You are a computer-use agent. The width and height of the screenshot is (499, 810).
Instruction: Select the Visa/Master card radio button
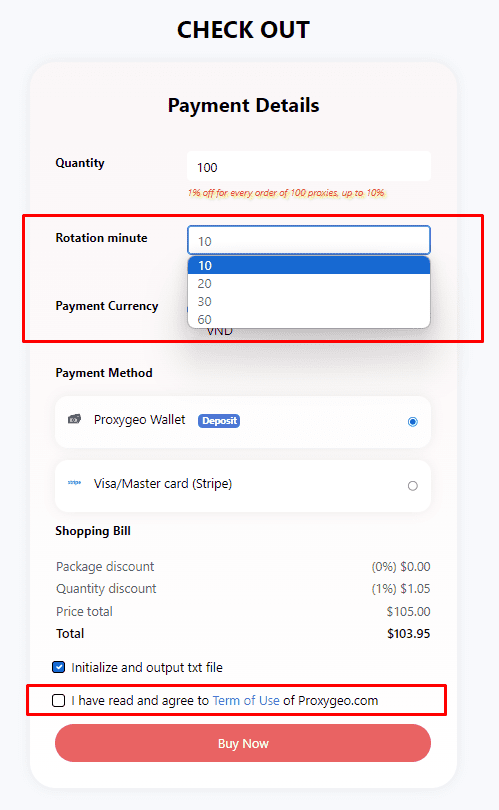[413, 486]
